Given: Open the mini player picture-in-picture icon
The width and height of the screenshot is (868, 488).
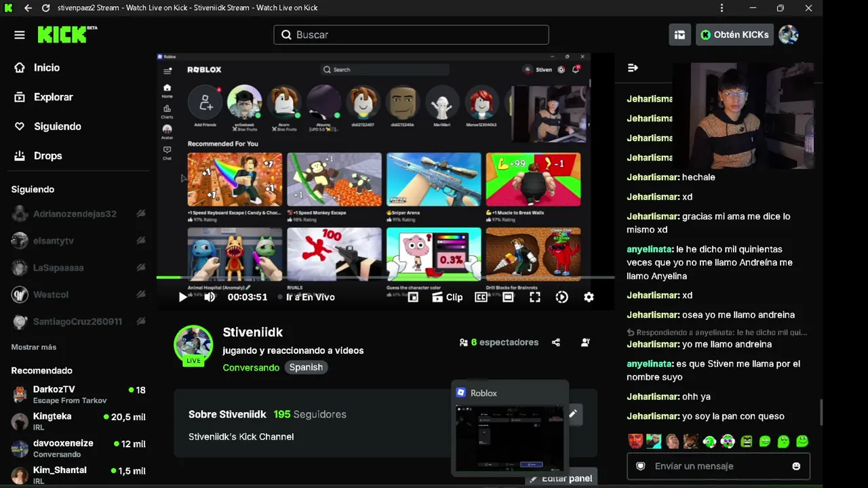Looking at the screenshot, I should click(413, 297).
